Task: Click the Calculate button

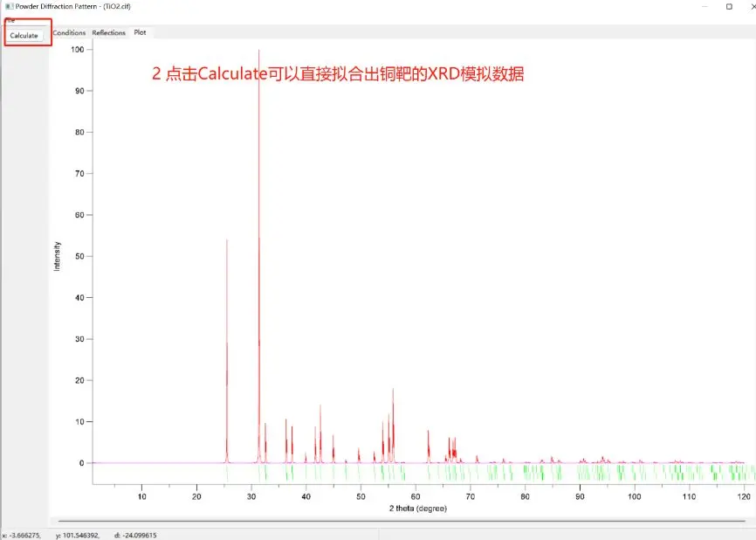Action: (24, 36)
